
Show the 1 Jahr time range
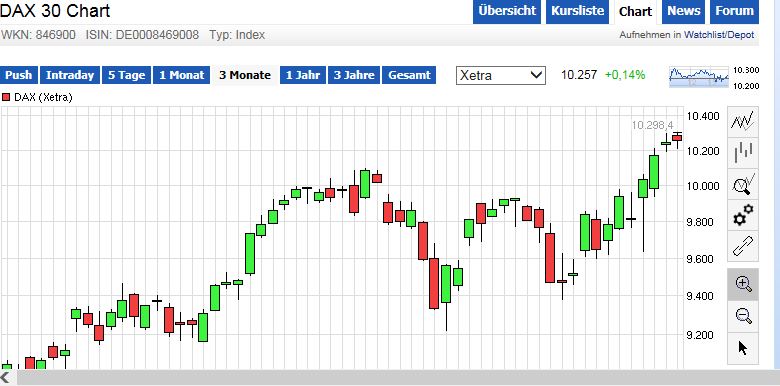302,75
